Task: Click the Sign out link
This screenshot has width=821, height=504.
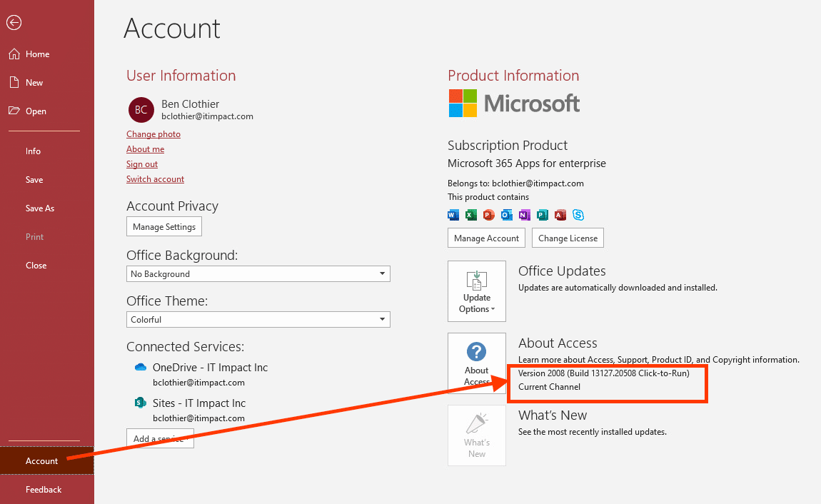Action: [x=142, y=163]
